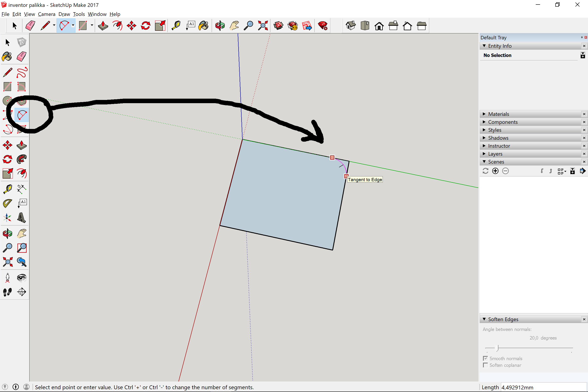Click the Add Scene plus button
Viewport: 588px width, 392px height.
(x=495, y=171)
